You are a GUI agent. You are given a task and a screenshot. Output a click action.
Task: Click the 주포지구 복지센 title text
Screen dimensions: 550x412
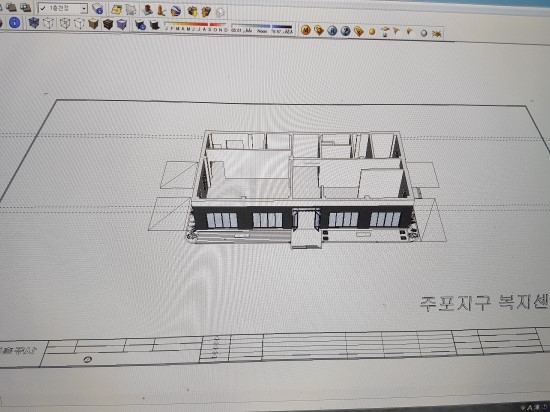(x=484, y=303)
